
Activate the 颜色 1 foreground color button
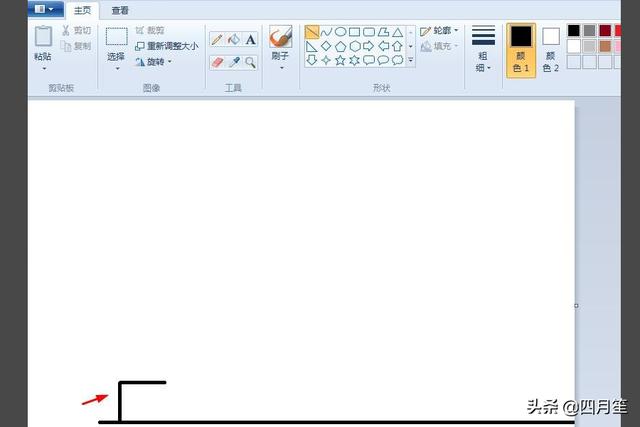(x=521, y=49)
